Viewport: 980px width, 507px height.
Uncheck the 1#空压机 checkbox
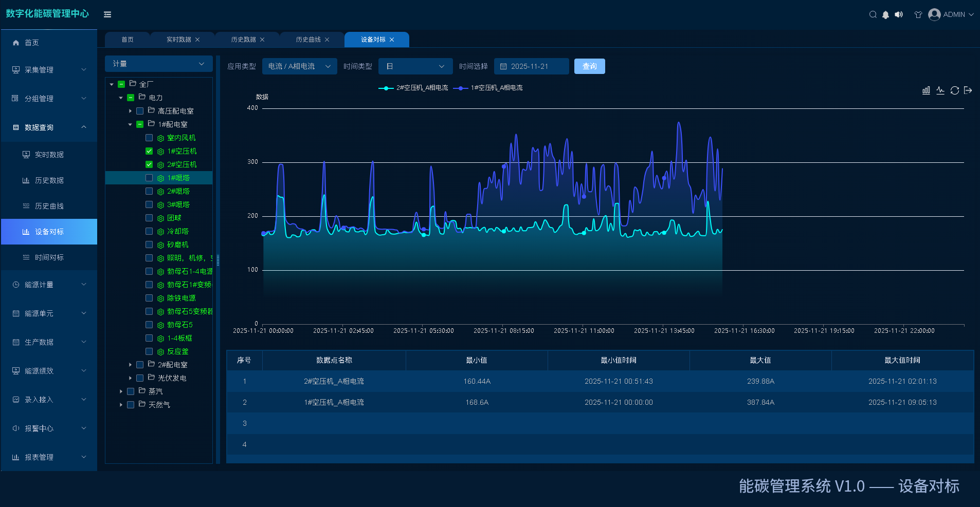coord(149,151)
